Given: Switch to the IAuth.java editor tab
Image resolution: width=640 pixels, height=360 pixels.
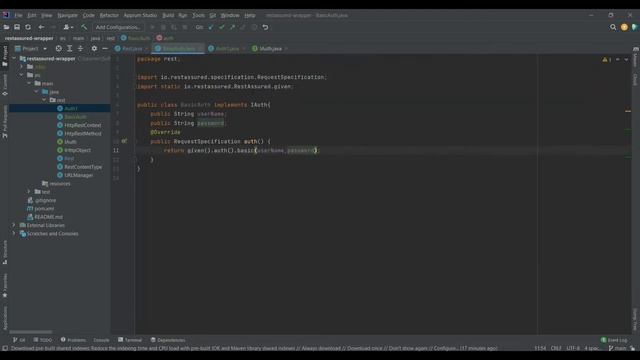Looking at the screenshot, I should 270,49.
